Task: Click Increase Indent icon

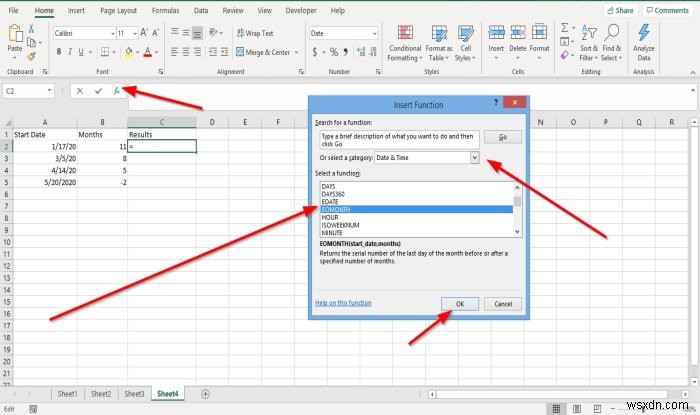Action: tap(225, 52)
